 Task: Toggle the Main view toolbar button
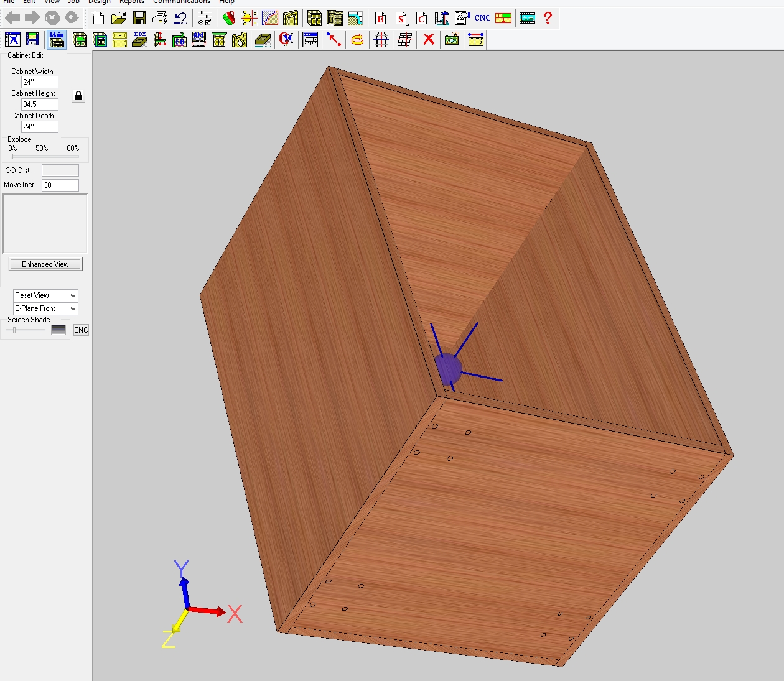(57, 40)
